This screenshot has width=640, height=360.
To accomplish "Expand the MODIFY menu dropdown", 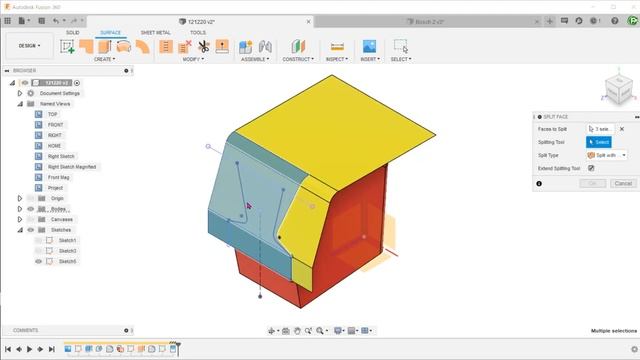I will coord(193,59).
